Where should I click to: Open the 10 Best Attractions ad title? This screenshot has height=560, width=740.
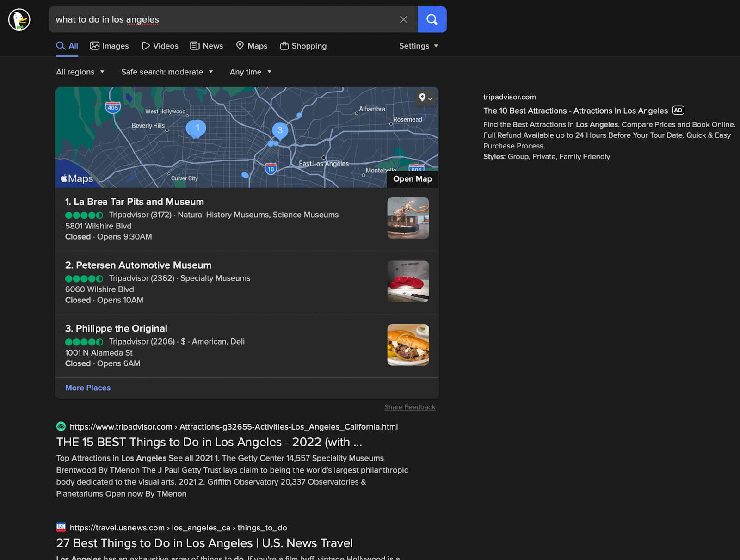(575, 111)
